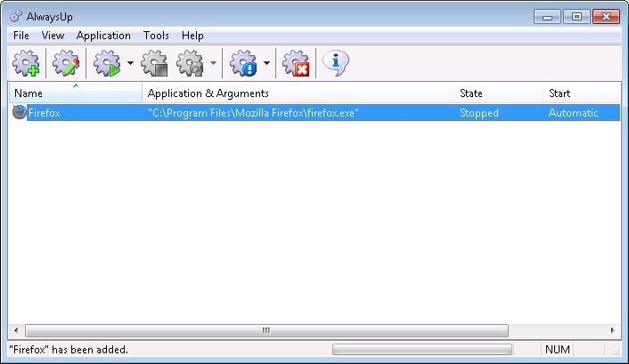Maximize the AlwaysUp window
The width and height of the screenshot is (629, 364).
pyautogui.click(x=576, y=17)
